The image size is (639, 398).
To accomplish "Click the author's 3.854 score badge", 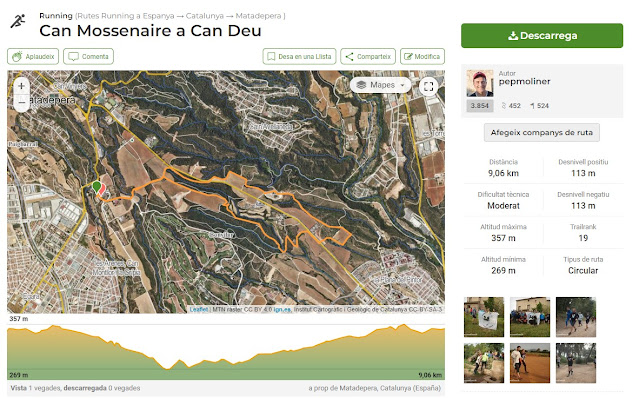I will [x=480, y=106].
